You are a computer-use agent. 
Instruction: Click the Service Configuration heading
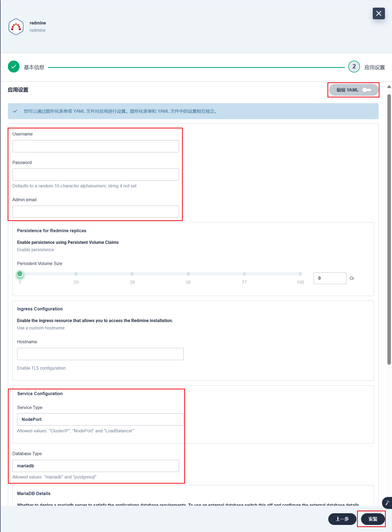(x=40, y=394)
